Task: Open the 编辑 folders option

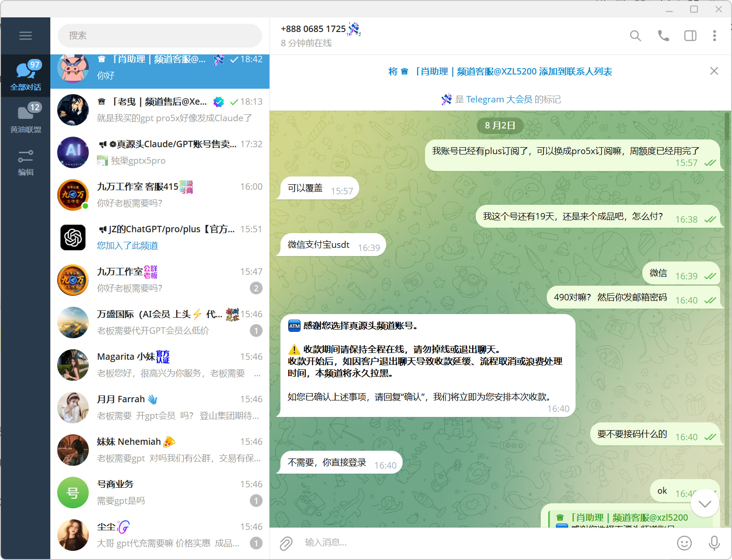Action: click(x=26, y=162)
